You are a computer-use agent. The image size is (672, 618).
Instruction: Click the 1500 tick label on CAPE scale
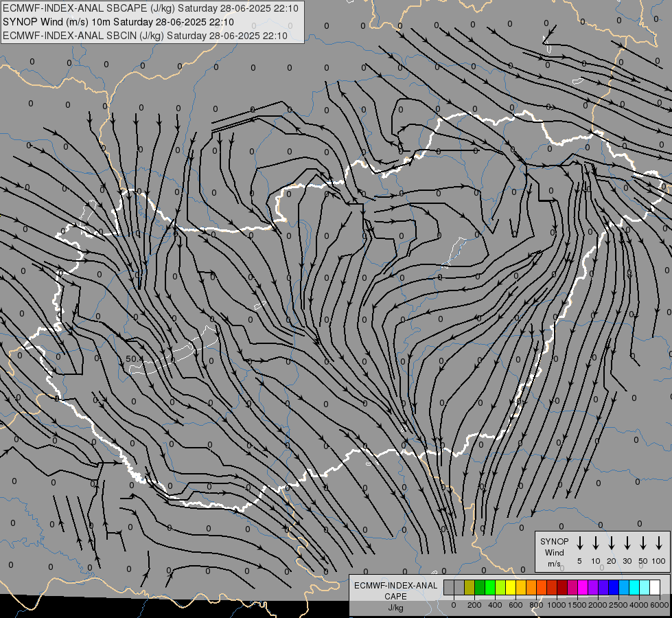(577, 605)
